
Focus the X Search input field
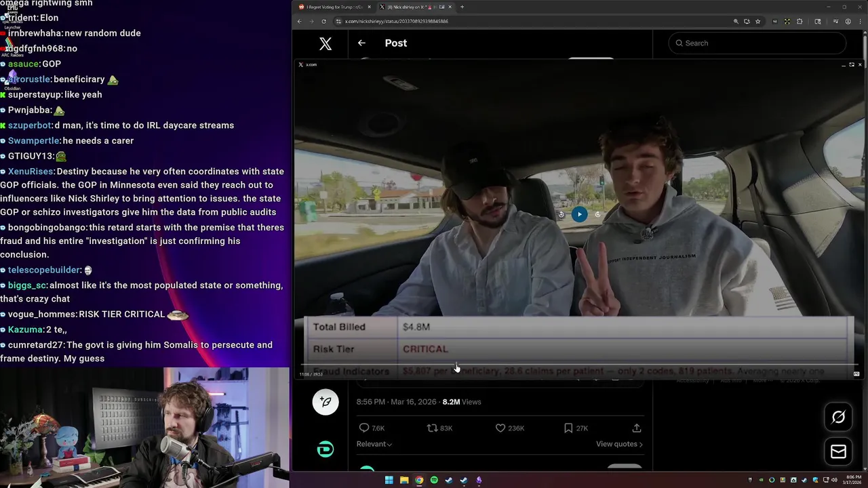(757, 43)
